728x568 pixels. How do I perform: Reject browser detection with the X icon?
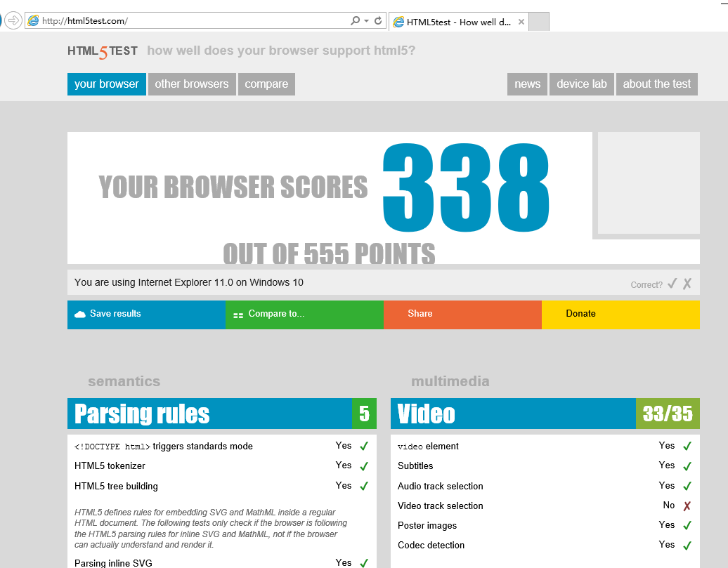[687, 284]
